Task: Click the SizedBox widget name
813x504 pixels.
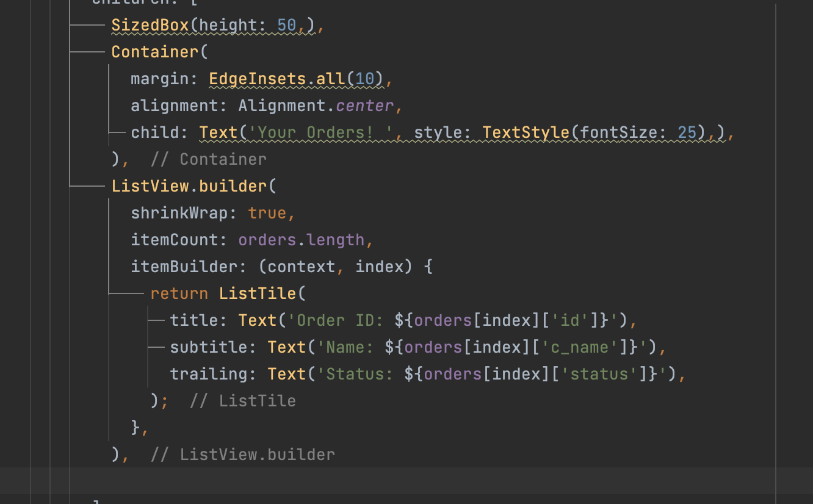Action: click(148, 25)
